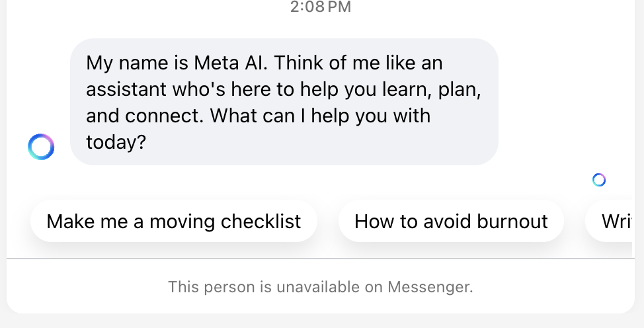Click the word "today?" in the message
Screen dimensions: 644x328
116,143
